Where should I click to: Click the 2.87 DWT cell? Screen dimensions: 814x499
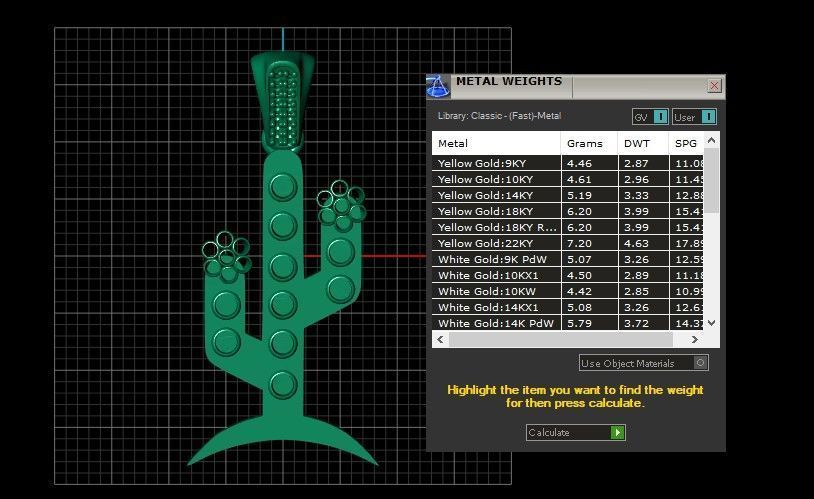[x=644, y=163]
